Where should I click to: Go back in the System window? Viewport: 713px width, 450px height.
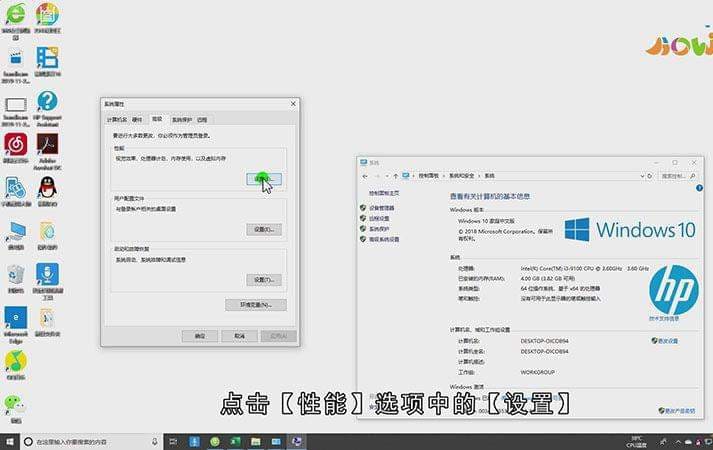pyautogui.click(x=365, y=176)
